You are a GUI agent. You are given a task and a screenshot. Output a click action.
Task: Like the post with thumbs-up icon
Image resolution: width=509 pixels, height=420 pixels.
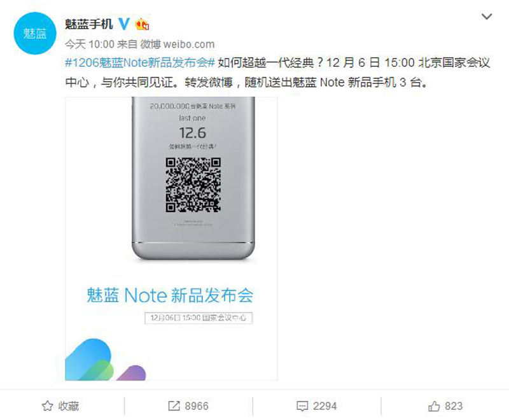point(434,406)
